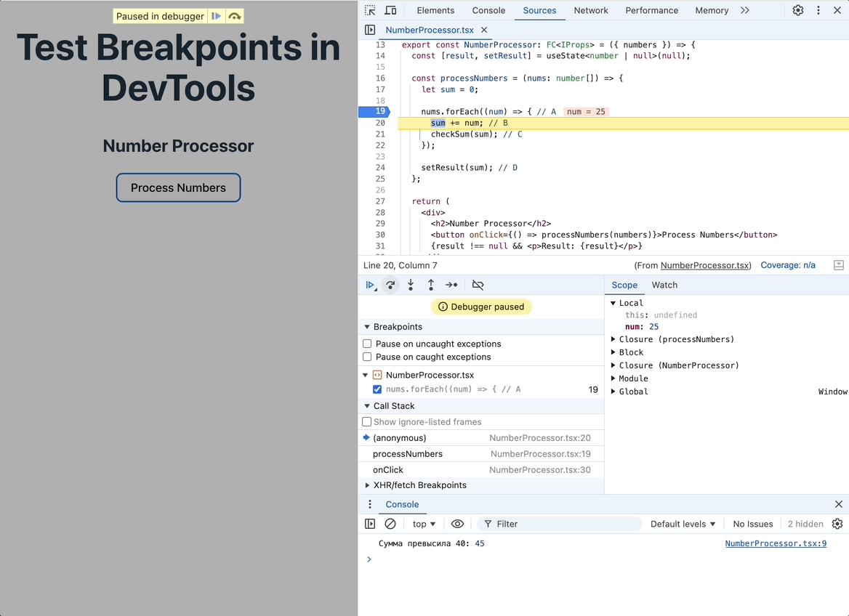Uncheck the line 19 forEach breakpoint
Screen dimensions: 849x616
377,389
